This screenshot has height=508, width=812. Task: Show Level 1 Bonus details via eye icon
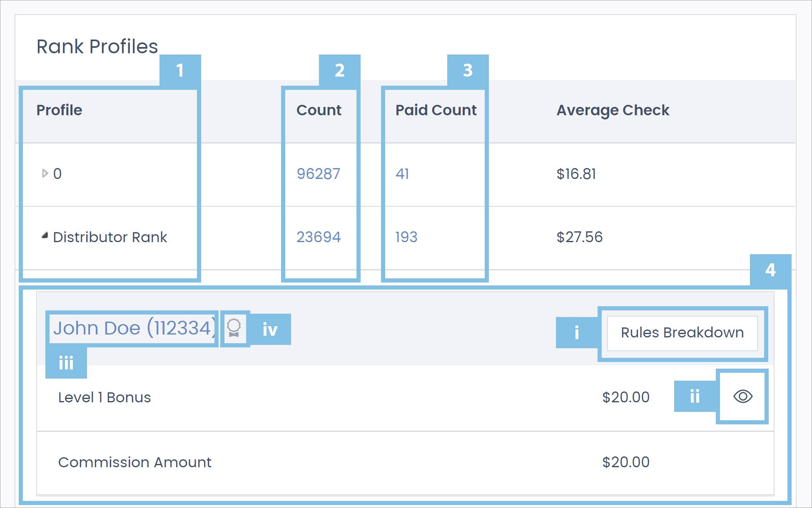click(742, 397)
